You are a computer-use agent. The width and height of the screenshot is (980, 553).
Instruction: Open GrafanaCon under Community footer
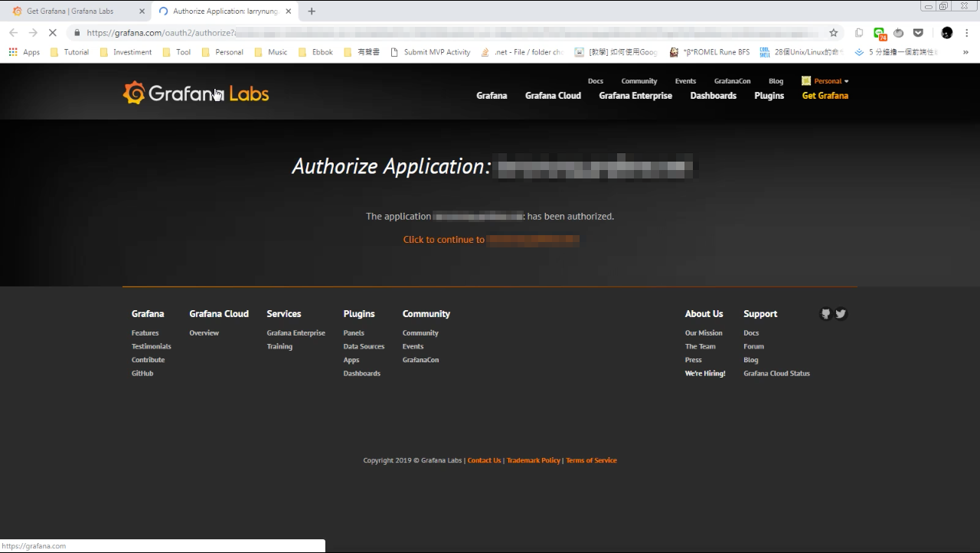[x=420, y=360]
